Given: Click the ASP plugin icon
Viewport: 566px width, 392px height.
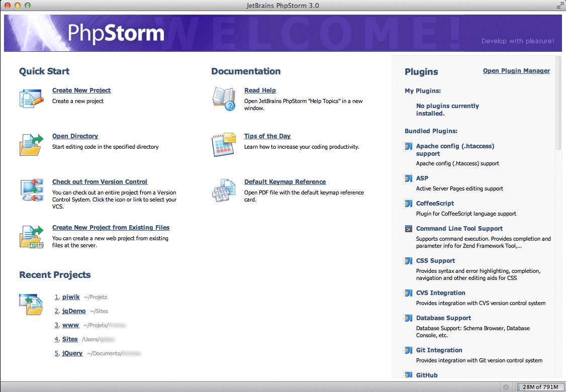Looking at the screenshot, I should click(x=408, y=178).
